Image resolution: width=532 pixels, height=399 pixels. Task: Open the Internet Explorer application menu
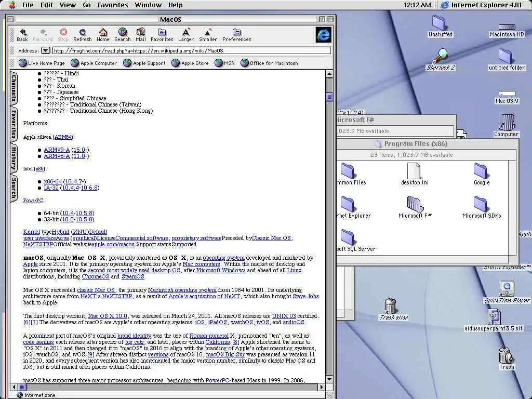pos(482,5)
